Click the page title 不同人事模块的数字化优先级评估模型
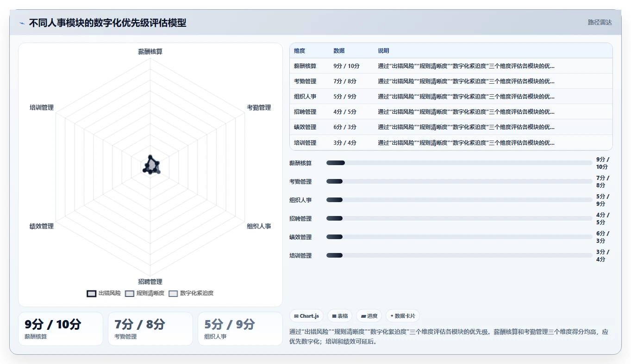Viewport: 631px width, 364px height. [107, 23]
